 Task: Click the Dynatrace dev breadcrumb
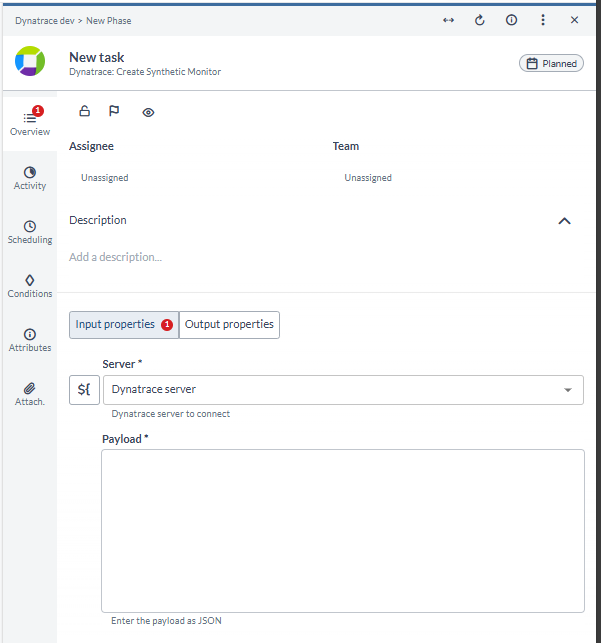[45, 21]
